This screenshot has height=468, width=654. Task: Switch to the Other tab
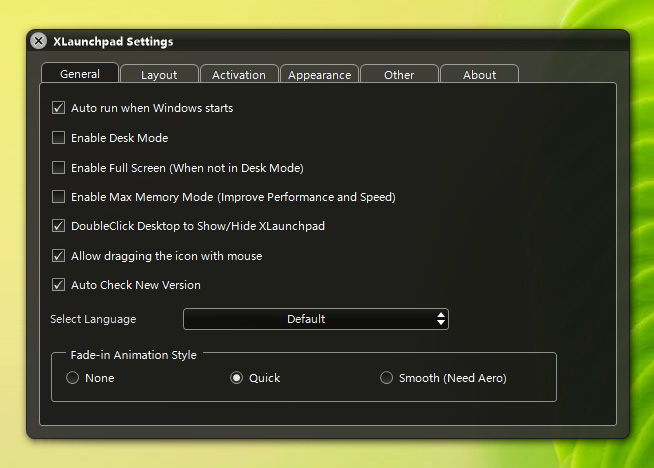tap(399, 75)
